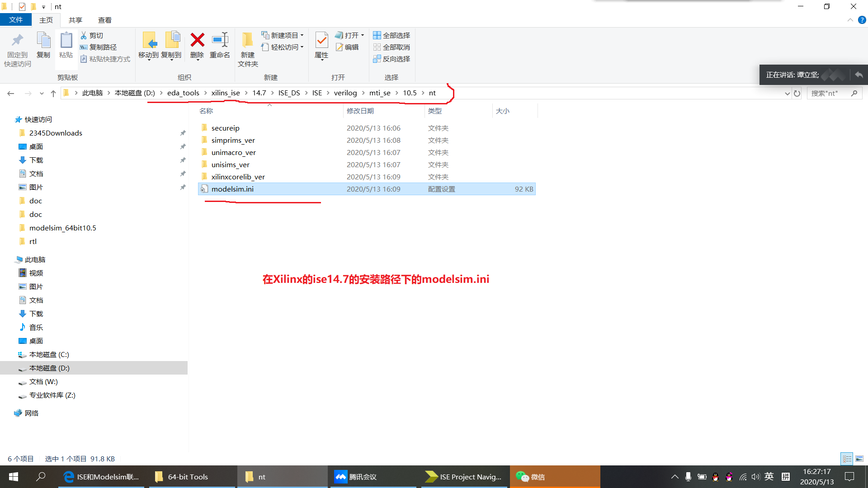Expand subfolders after verilog breadcrumb
Viewport: 868px width, 488px height.
(x=363, y=93)
